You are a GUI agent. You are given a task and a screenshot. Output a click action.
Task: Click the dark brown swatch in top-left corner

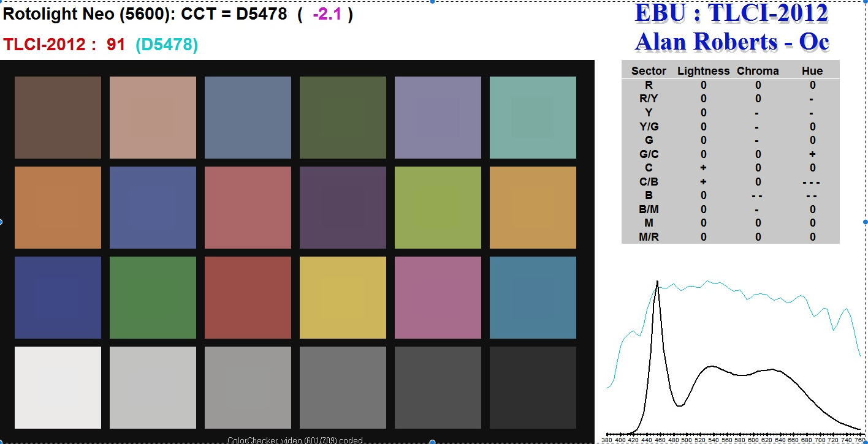pyautogui.click(x=58, y=117)
